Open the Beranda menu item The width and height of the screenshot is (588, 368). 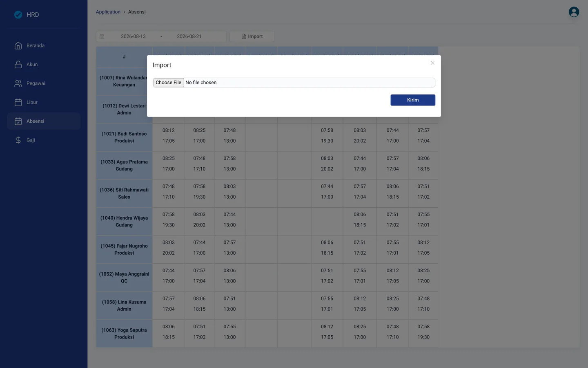44,45
